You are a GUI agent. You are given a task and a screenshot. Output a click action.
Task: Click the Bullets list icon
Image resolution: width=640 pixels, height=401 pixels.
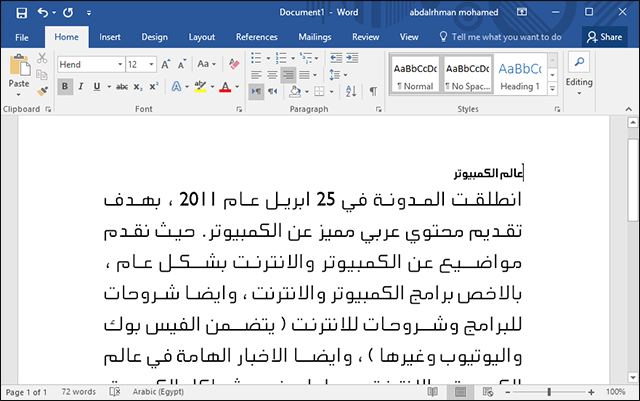coord(256,58)
